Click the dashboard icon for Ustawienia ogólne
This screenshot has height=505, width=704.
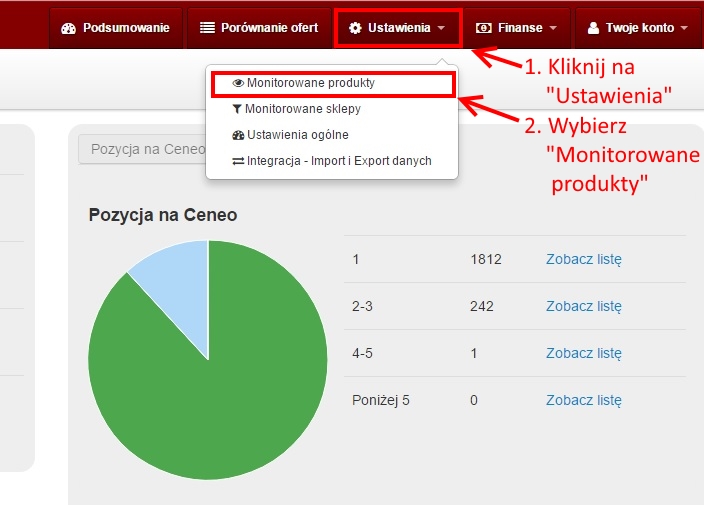click(x=238, y=135)
